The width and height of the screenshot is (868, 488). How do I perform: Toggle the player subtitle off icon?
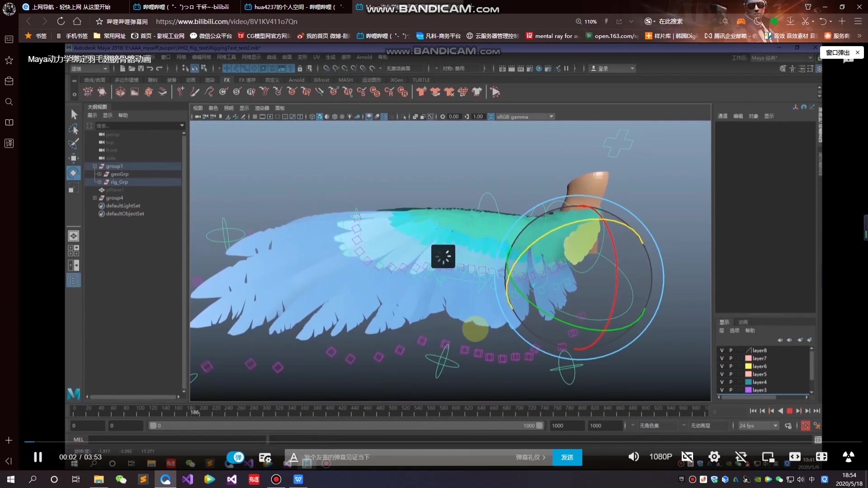pyautogui.click(x=687, y=457)
